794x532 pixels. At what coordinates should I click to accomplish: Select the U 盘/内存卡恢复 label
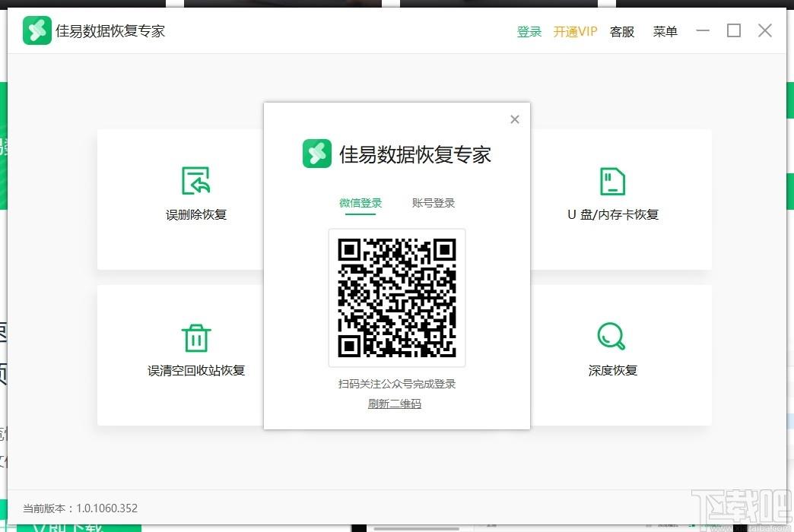(613, 214)
